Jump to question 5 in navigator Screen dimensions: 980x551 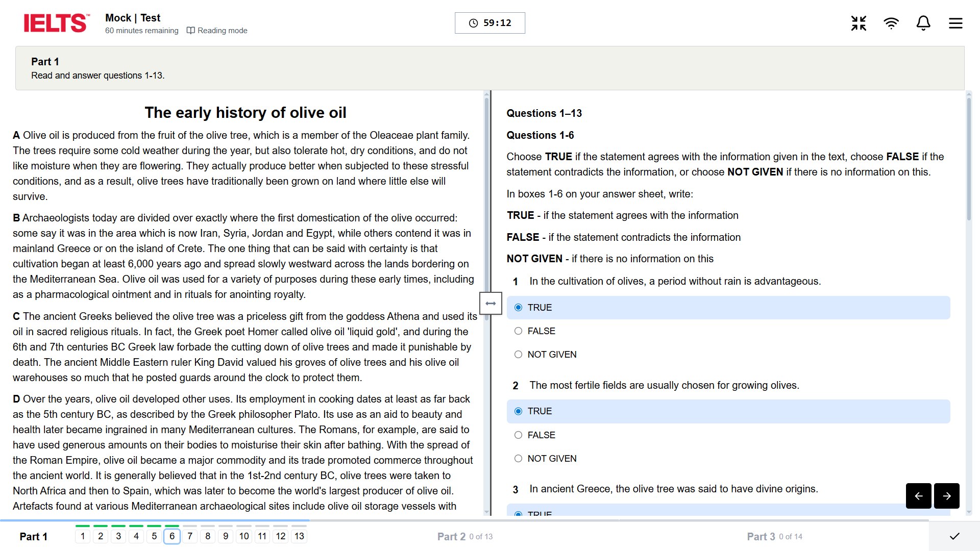coord(154,536)
